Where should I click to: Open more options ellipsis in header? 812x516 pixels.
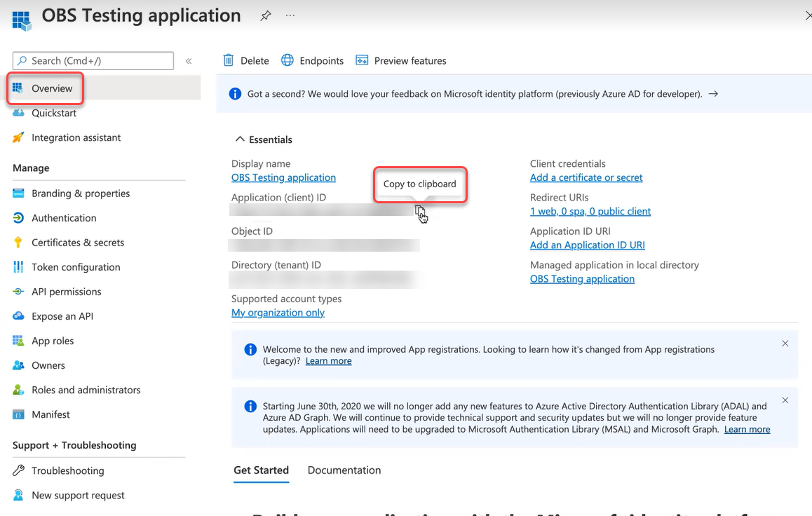click(290, 15)
